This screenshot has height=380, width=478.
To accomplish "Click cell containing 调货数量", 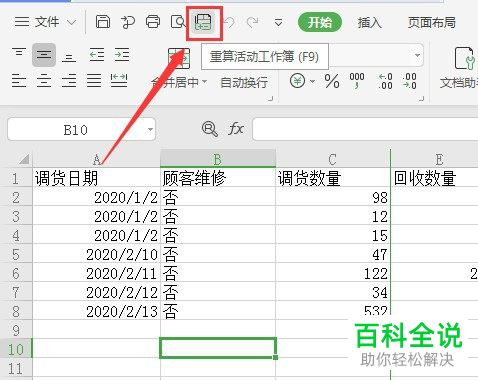I will pos(333,178).
